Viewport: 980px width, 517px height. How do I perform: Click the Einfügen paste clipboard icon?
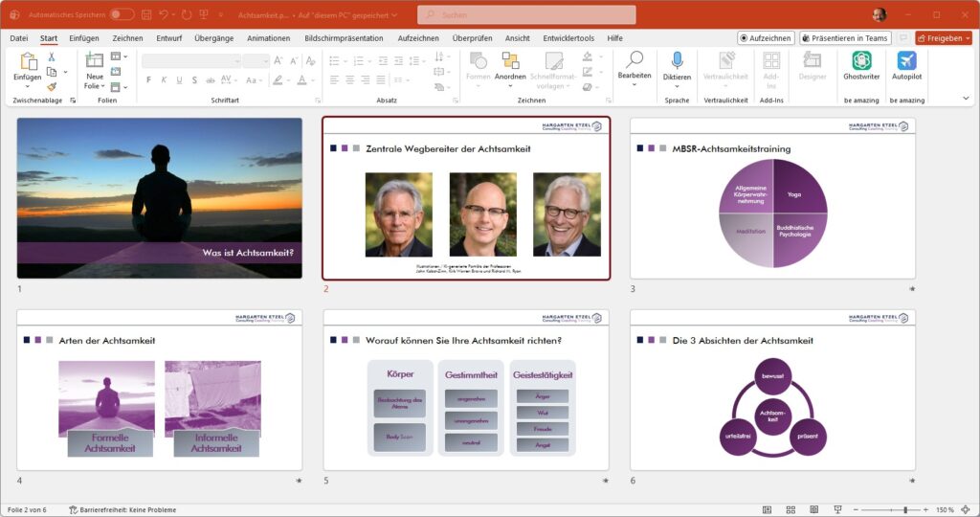pos(27,61)
